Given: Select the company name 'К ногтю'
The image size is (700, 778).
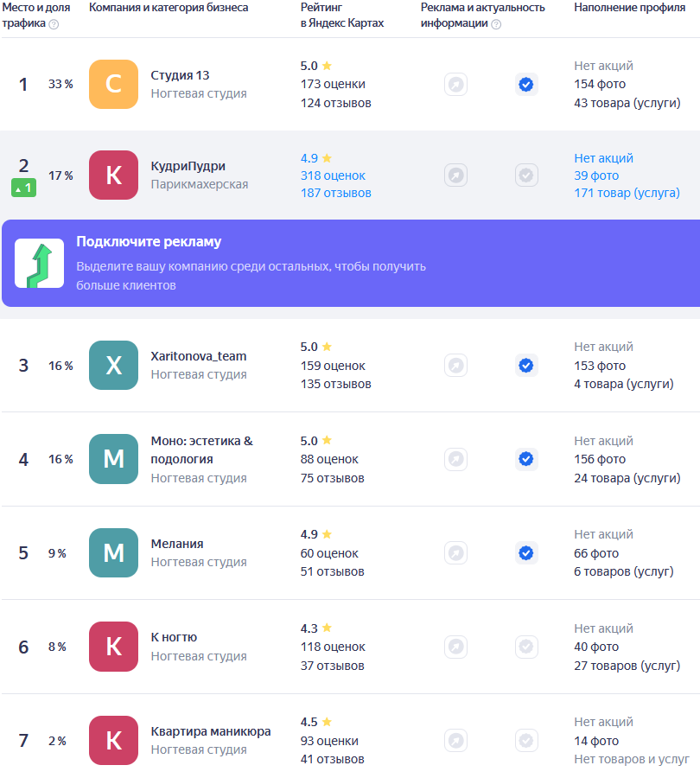Looking at the screenshot, I should [x=174, y=638].
